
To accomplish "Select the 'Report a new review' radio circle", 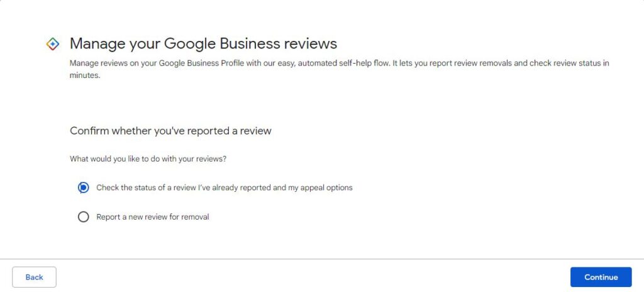I will pos(84,216).
